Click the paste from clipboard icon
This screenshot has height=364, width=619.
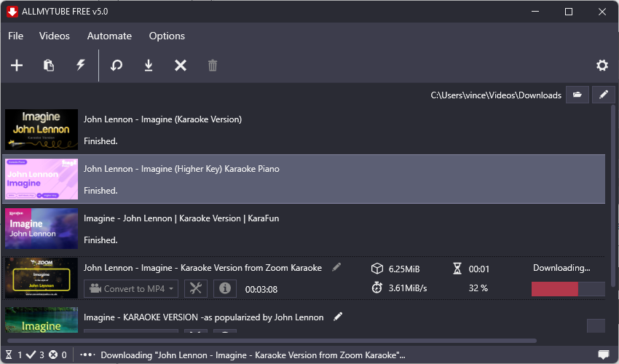(x=49, y=66)
